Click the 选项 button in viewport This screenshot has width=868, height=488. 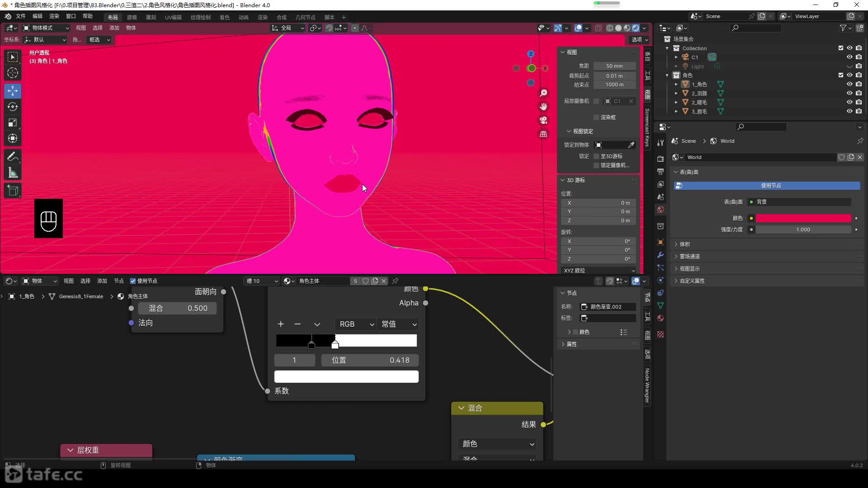click(640, 40)
